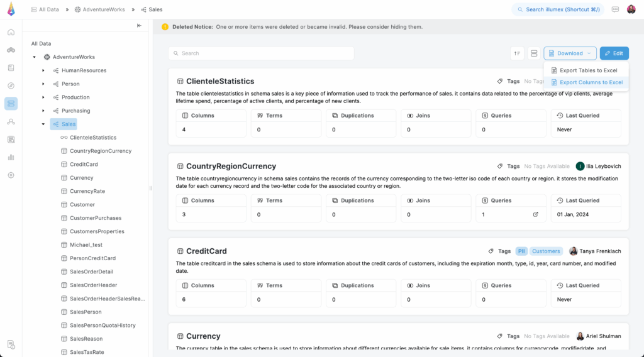Open the chat messages icon in header
The image size is (644, 357).
[x=615, y=9]
